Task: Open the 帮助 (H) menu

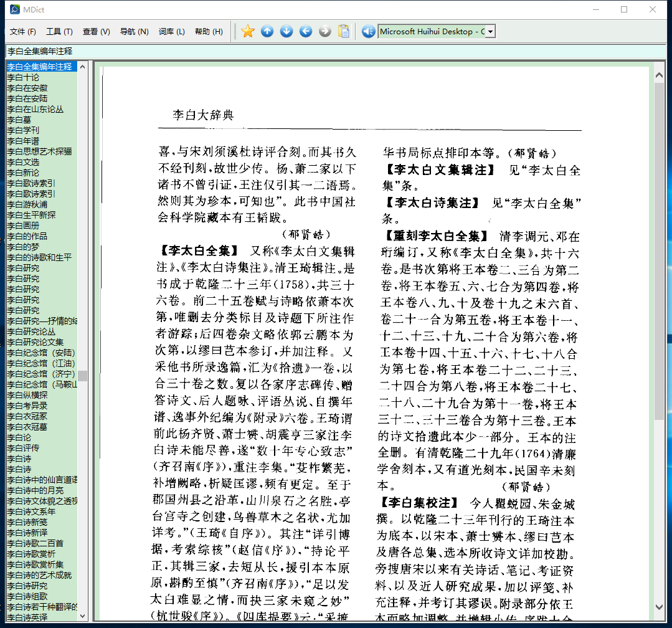Action: pos(209,31)
